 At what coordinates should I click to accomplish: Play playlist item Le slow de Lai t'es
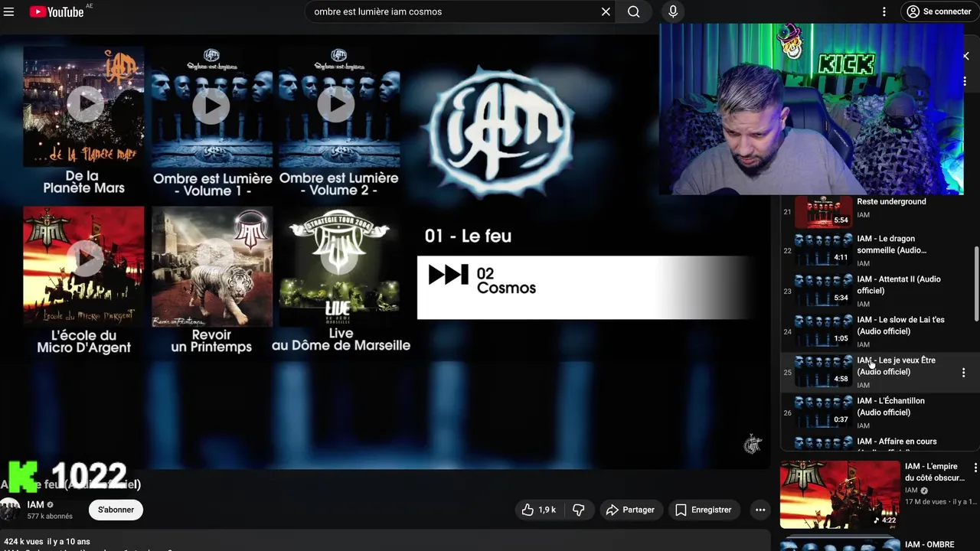[877, 331]
